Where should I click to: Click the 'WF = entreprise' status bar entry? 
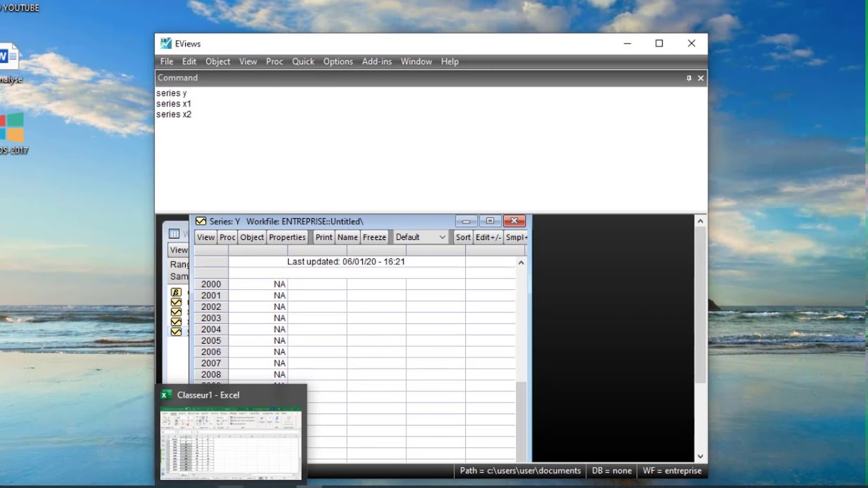[x=672, y=470]
